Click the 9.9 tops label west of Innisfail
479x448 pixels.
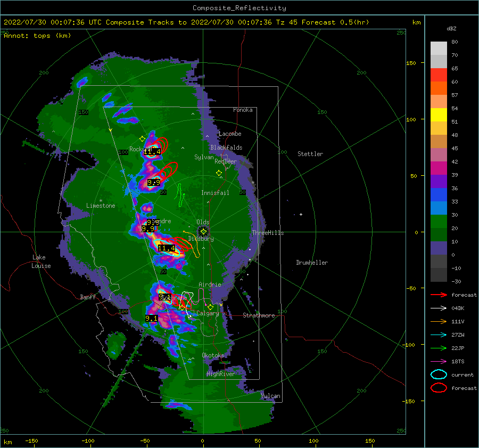tap(154, 183)
